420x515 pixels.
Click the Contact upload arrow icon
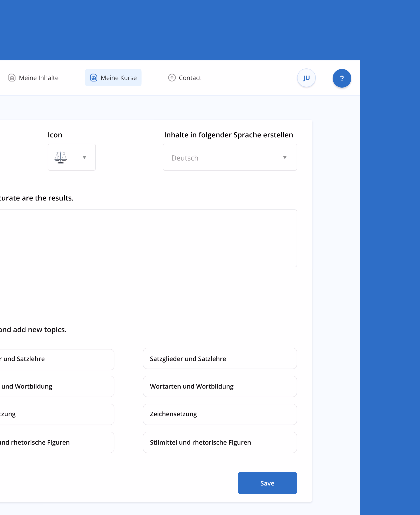[x=172, y=78]
